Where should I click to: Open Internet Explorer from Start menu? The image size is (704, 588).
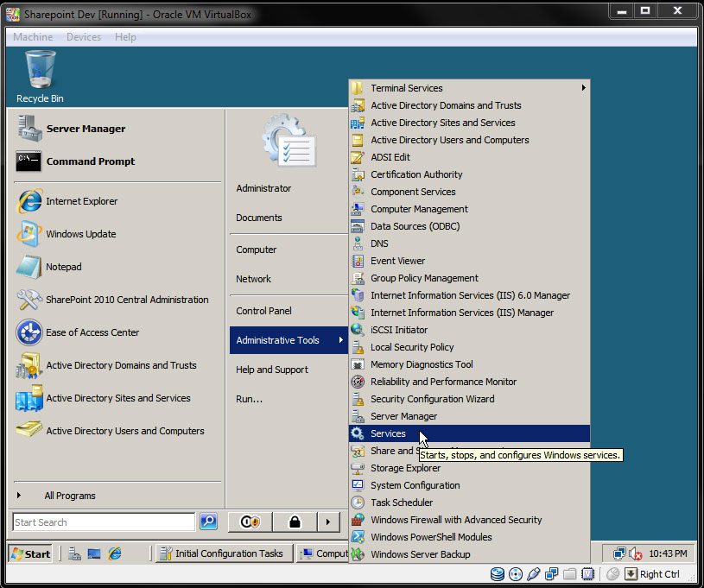tap(117, 201)
